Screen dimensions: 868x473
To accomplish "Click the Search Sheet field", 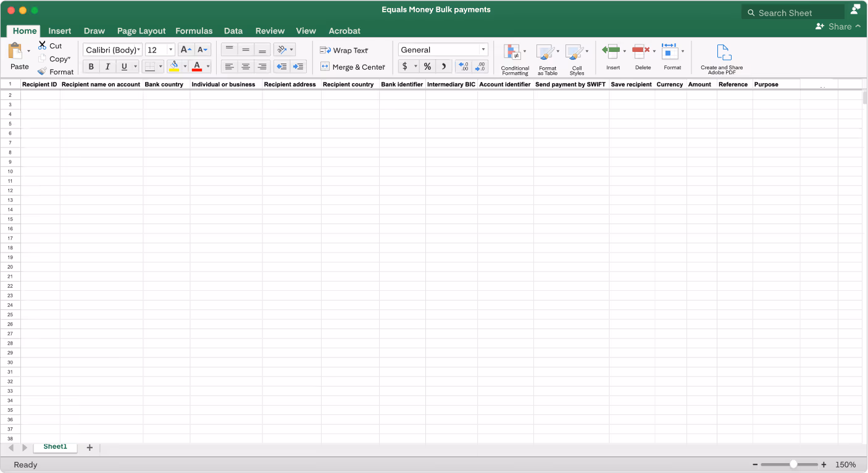I will (x=793, y=12).
